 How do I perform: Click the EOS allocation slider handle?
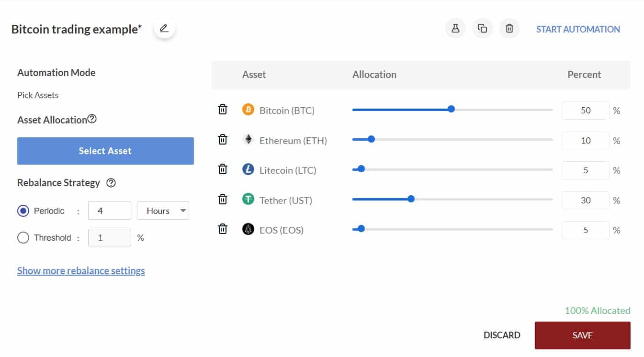pyautogui.click(x=362, y=229)
